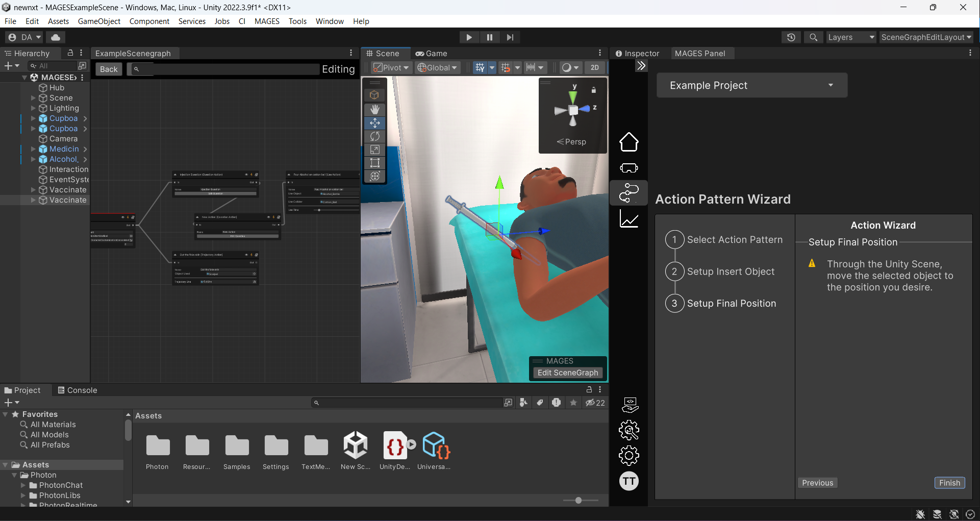Click the Play button
980x521 pixels.
click(469, 37)
